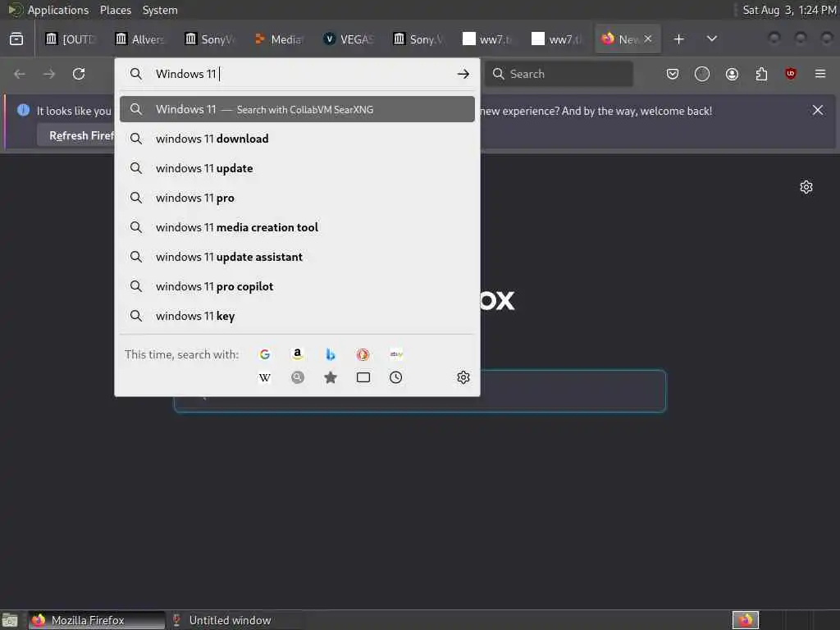Viewport: 840px width, 630px height.
Task: Open Firefox account icon
Action: click(x=732, y=74)
